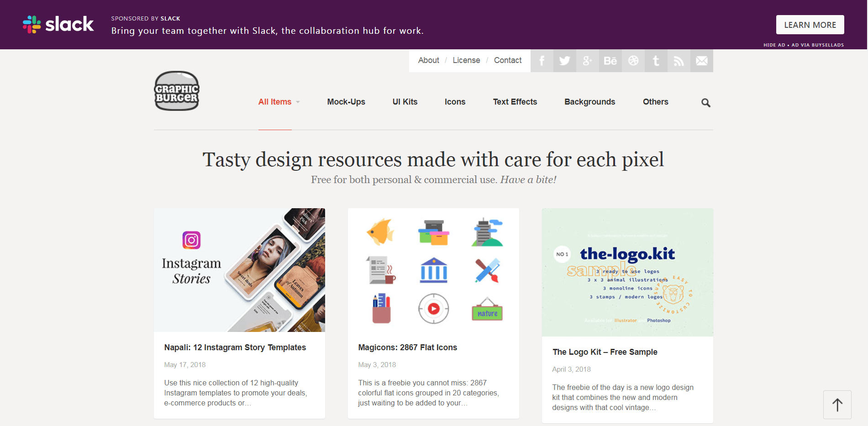Image resolution: width=868 pixels, height=426 pixels.
Task: Open the License page link
Action: 466,60
